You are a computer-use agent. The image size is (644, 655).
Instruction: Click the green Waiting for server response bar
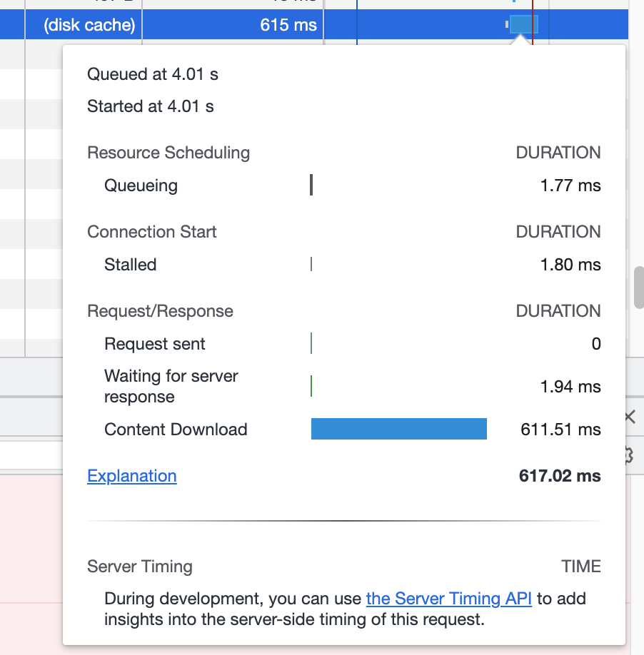311,386
